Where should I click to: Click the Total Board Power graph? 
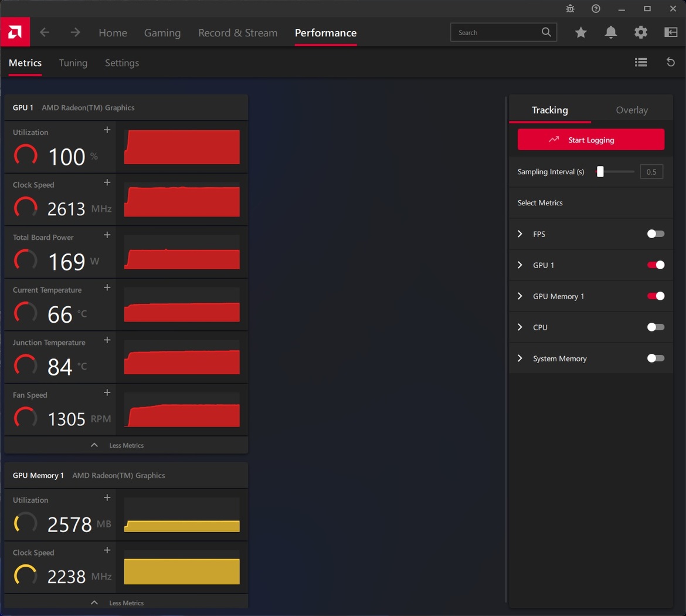182,252
